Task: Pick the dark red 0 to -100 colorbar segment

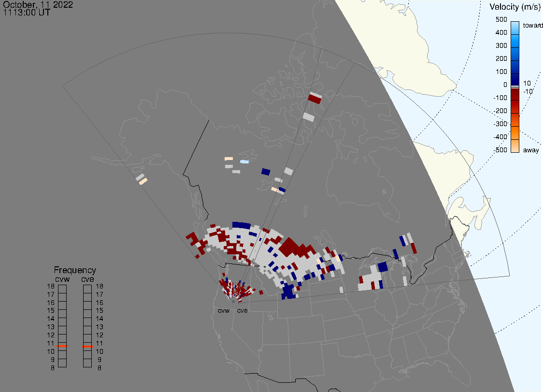Action: click(x=515, y=94)
